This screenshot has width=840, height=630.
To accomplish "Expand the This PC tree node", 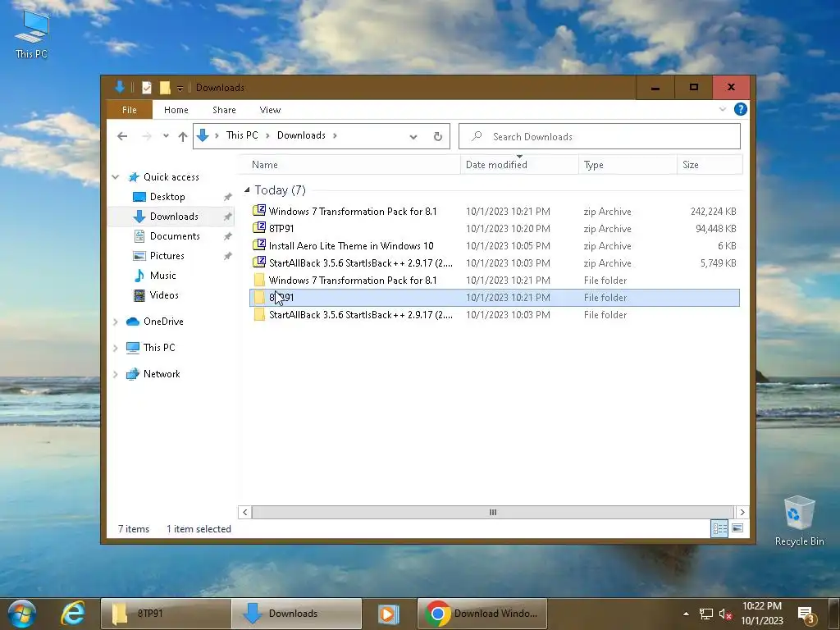I will pyautogui.click(x=115, y=348).
